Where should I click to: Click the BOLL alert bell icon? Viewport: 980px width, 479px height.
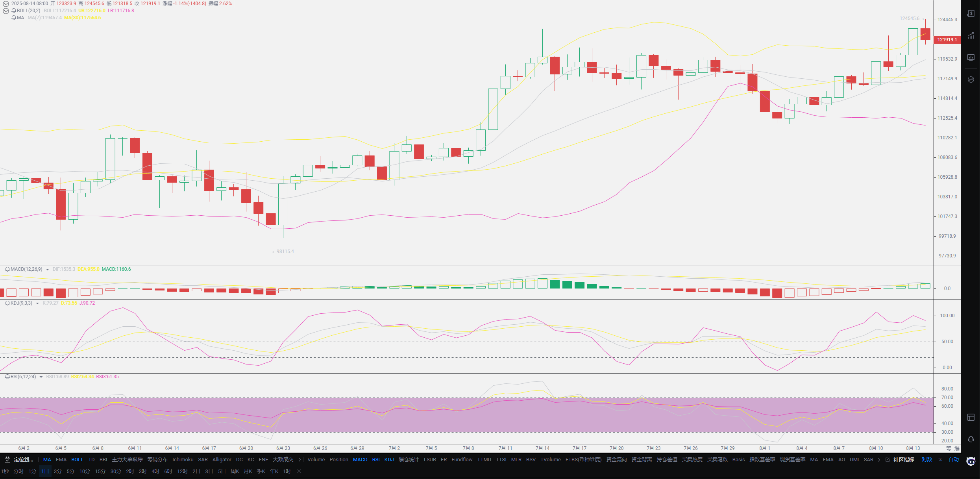click(14, 11)
